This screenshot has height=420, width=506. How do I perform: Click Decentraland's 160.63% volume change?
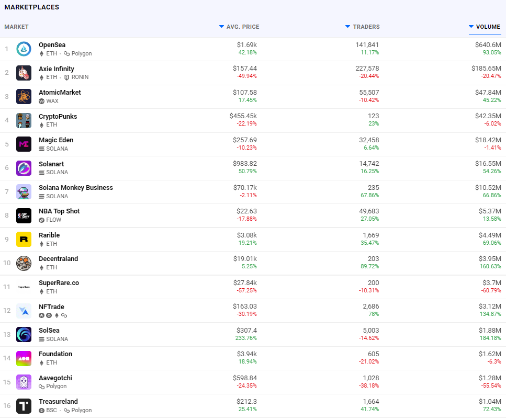tap(490, 266)
